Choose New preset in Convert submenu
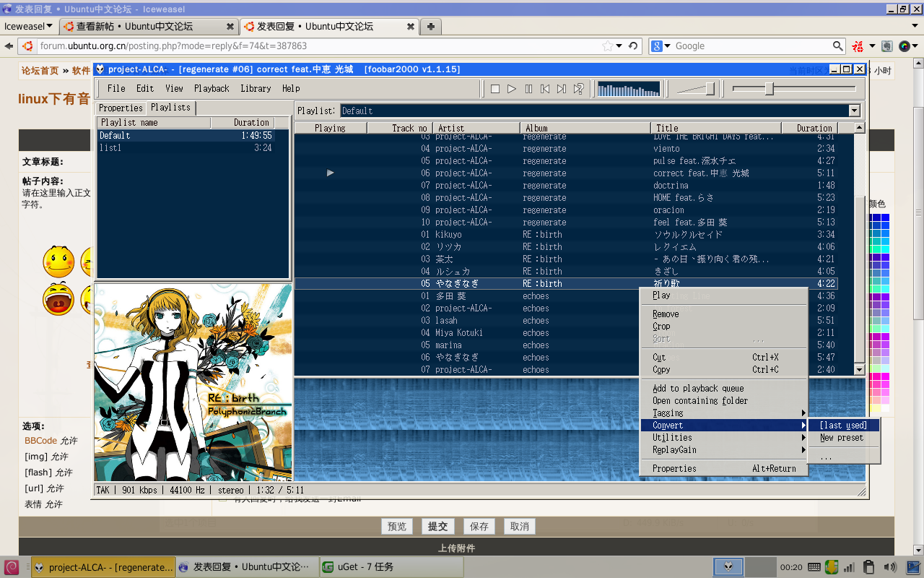 [843, 438]
